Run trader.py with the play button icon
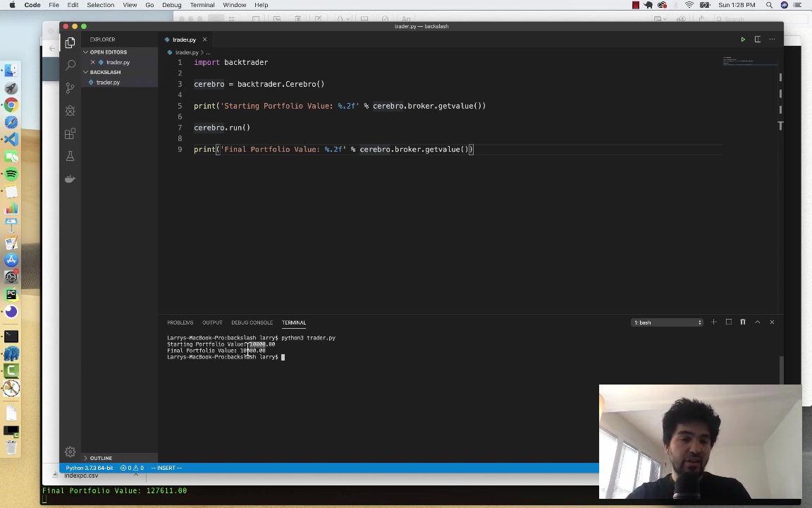The width and height of the screenshot is (812, 508). point(743,40)
